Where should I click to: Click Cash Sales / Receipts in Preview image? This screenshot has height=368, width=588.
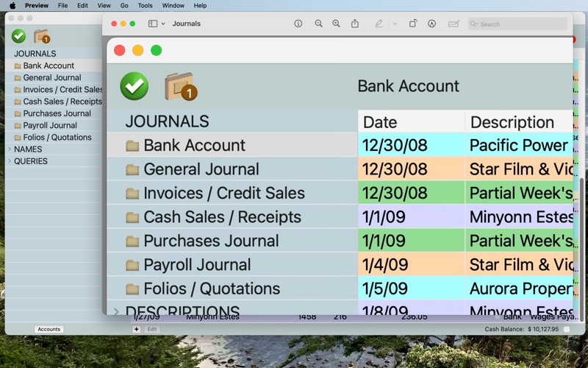click(x=232, y=217)
